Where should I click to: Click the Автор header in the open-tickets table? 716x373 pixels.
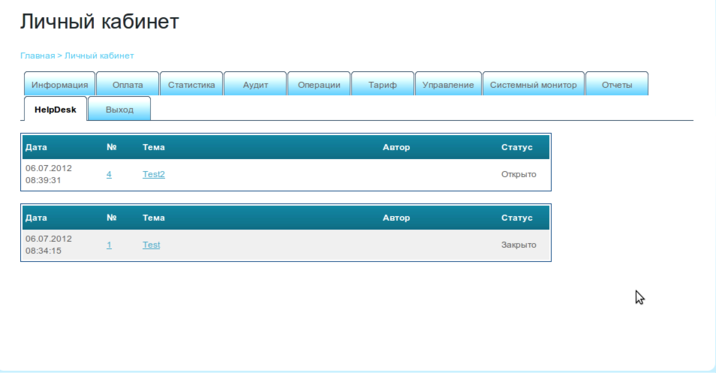(x=396, y=147)
